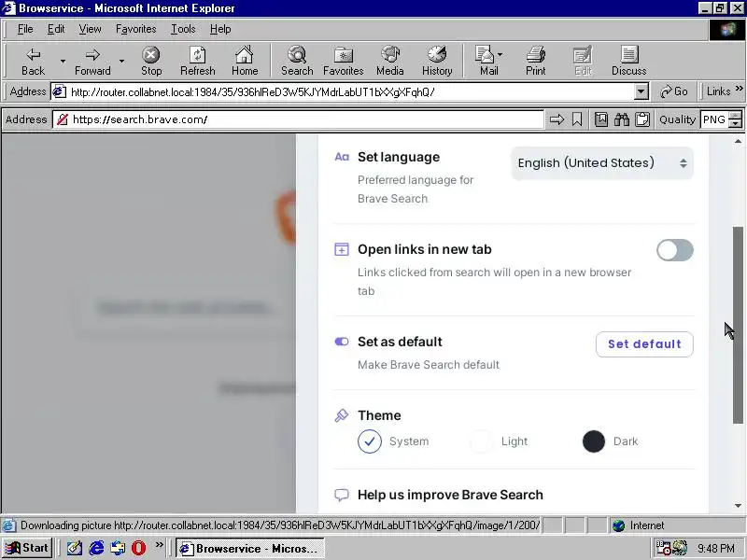The image size is (747, 560).
Task: Click the Browservice taskbar button
Action: point(249,549)
